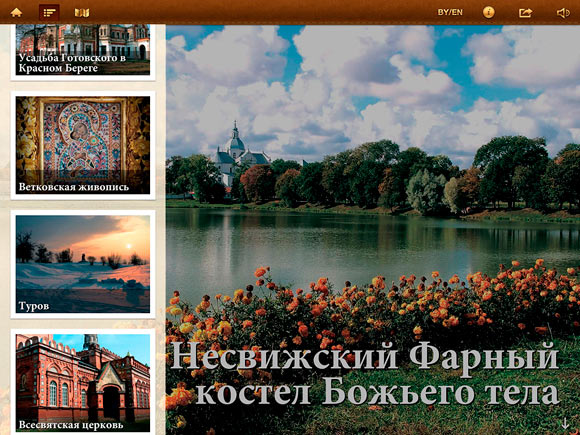Open Усадьба Готовского в Красном Береге thumbnail

point(83,50)
